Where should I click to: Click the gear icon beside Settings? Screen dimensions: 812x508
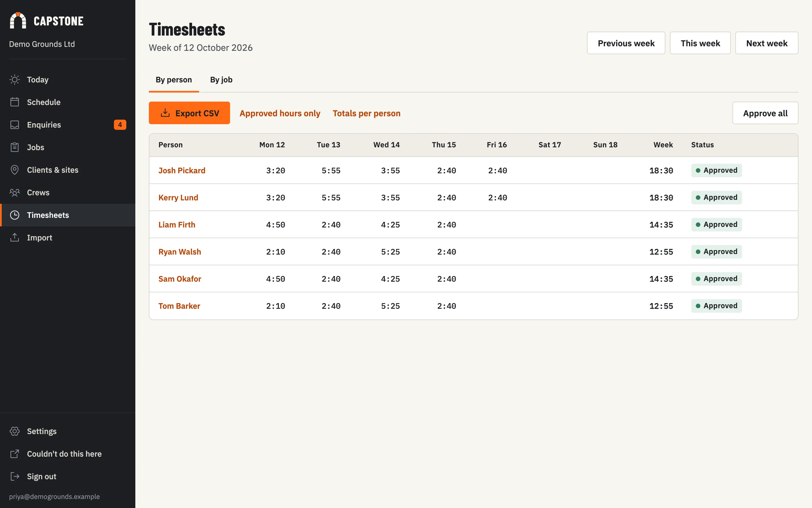coord(14,431)
